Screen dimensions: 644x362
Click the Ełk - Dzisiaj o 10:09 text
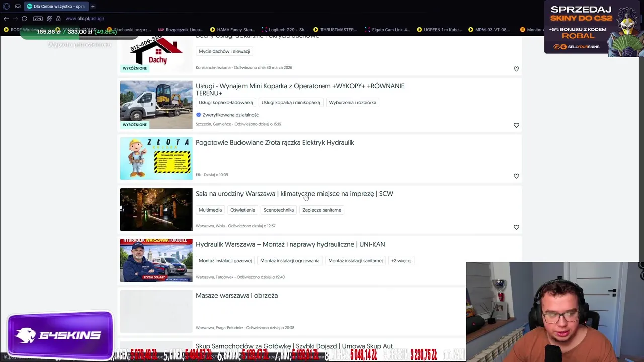(212, 175)
